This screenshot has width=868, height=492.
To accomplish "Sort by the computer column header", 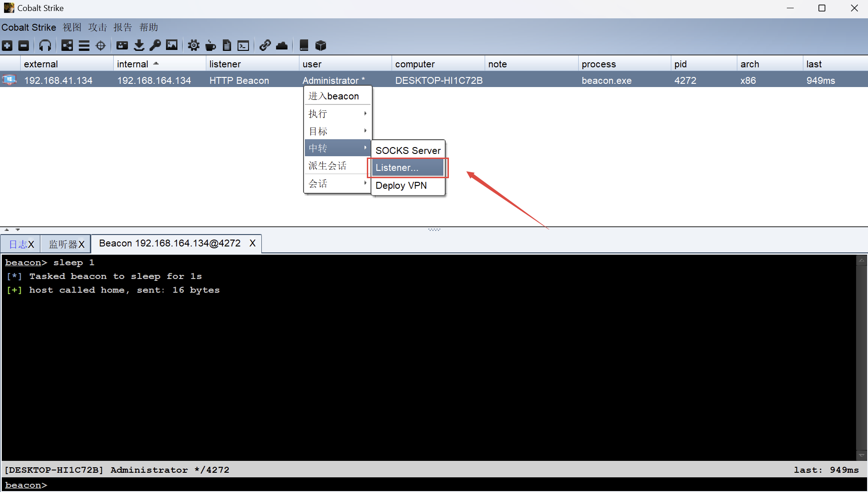I will 438,64.
